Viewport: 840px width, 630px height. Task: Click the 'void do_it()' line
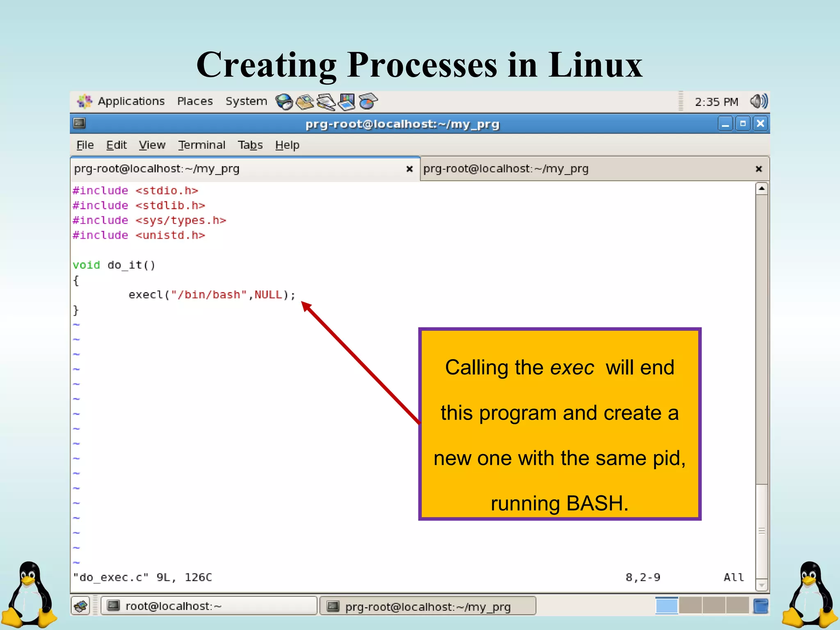pyautogui.click(x=114, y=265)
